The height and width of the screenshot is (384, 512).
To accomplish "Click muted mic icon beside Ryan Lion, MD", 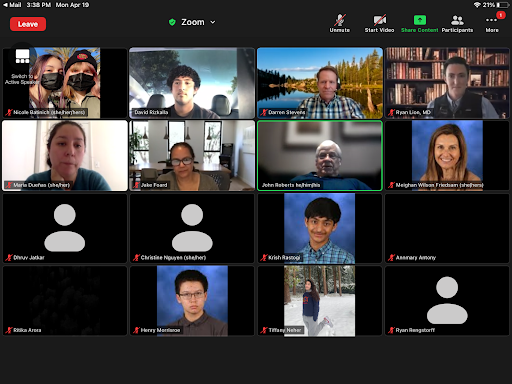I will (391, 112).
